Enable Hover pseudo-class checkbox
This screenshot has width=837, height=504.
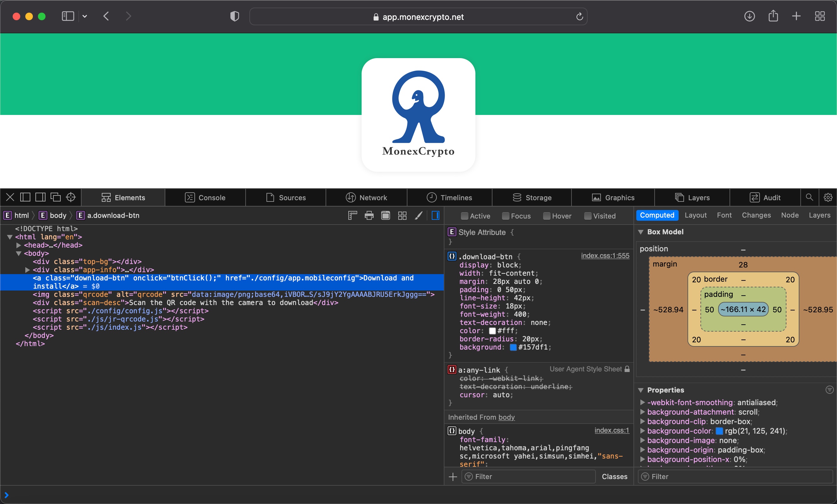547,216
